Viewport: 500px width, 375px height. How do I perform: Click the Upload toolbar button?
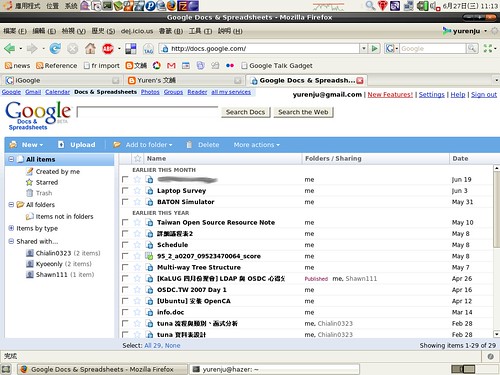tap(77, 145)
